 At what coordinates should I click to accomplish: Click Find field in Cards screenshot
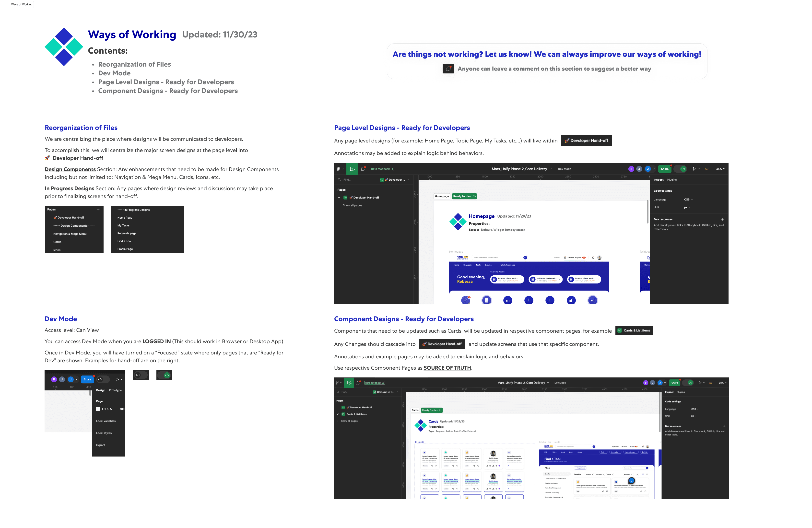click(353, 392)
